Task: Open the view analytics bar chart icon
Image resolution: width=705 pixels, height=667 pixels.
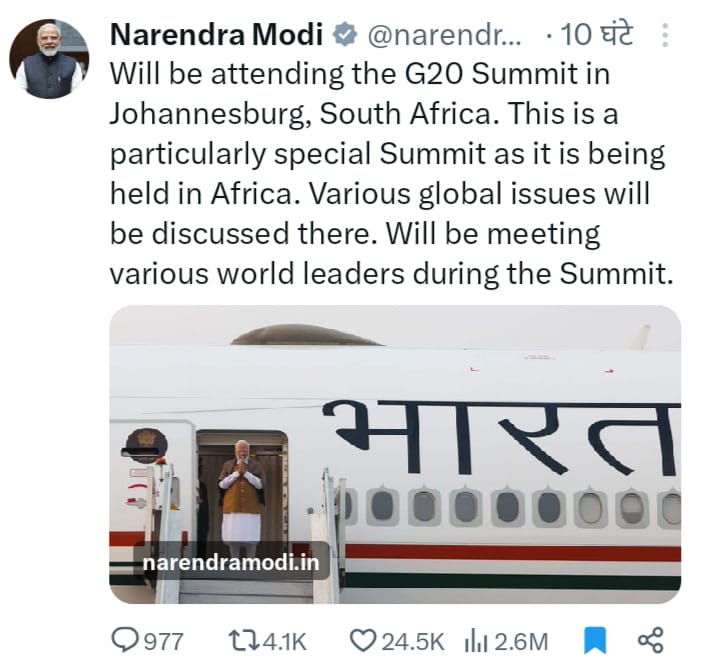Action: (477, 640)
